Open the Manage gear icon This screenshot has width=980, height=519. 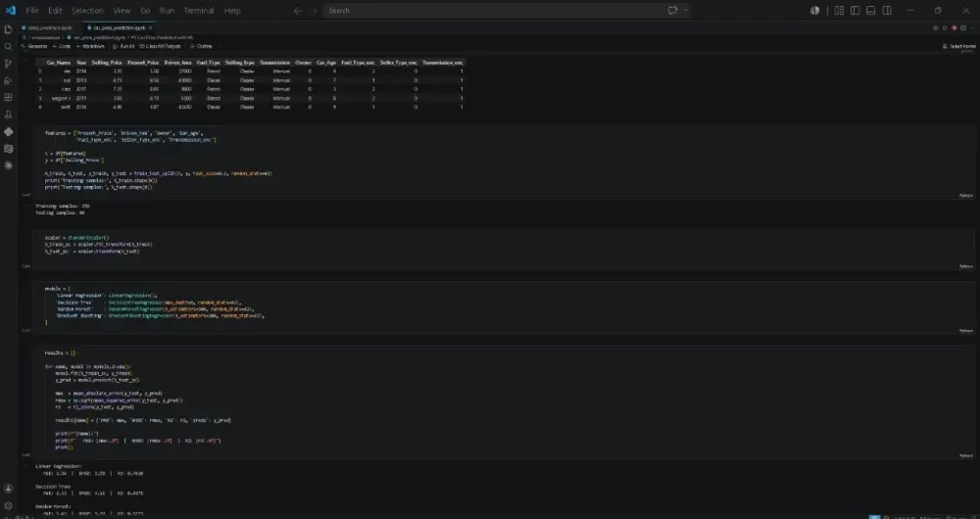(8, 506)
